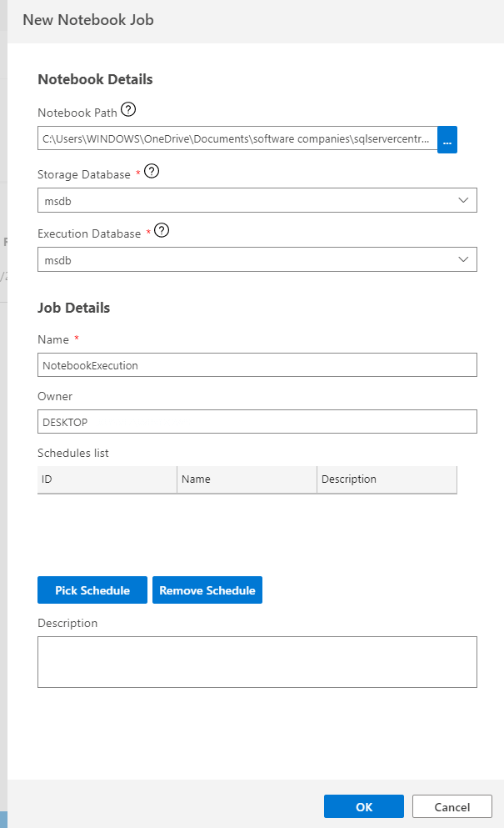Click the schedules Name column header
Image resolution: width=504 pixels, height=828 pixels.
pos(247,479)
